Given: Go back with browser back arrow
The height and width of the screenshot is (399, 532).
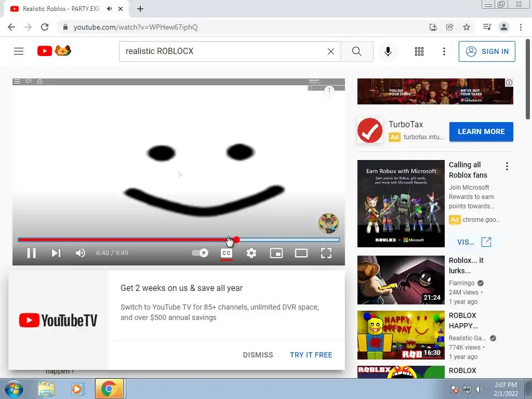Looking at the screenshot, I should 11,27.
